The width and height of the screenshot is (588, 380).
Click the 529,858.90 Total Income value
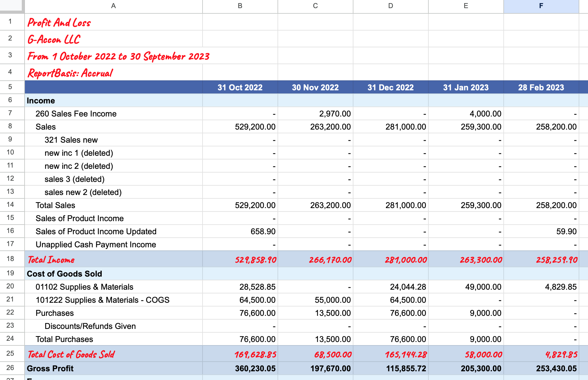coord(240,259)
